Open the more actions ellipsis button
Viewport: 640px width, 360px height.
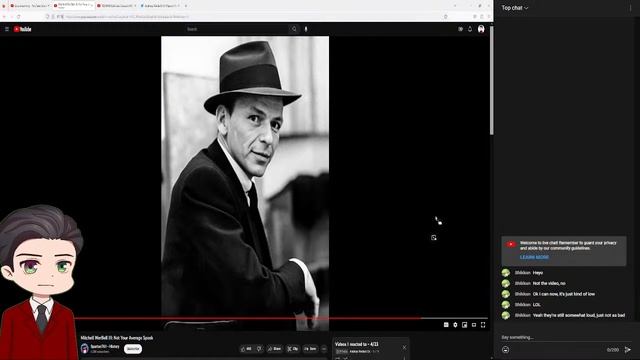324,349
